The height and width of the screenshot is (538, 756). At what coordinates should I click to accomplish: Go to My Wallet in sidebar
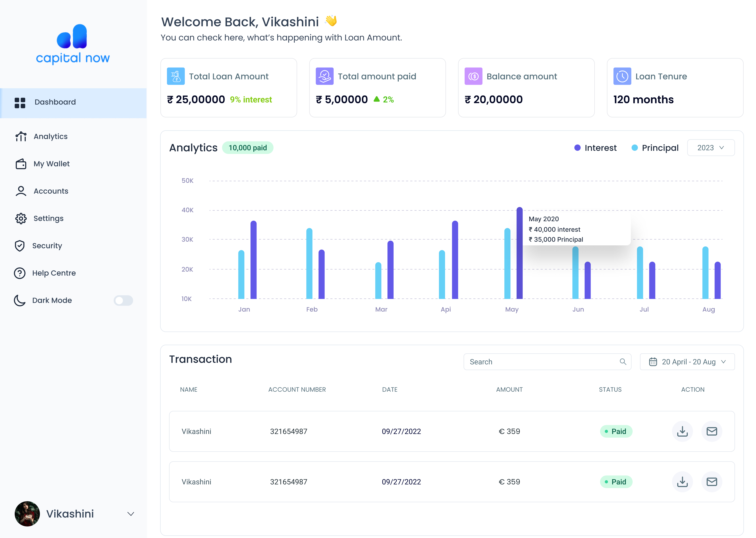click(51, 164)
